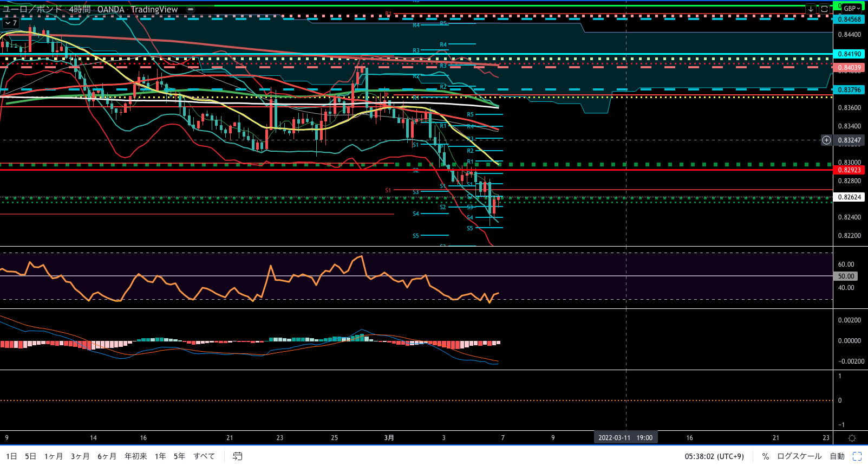Click the red 0.82923 price label
The height and width of the screenshot is (465, 868).
click(849, 170)
